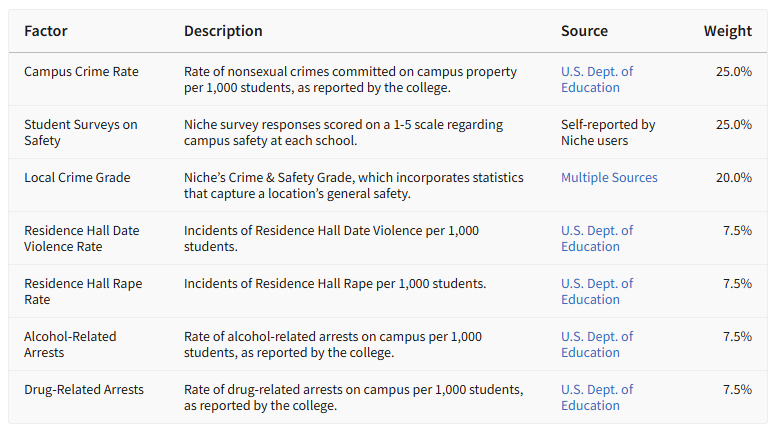Click the Alcohol-Related Arrests factor name
This screenshot has height=431, width=777.
pos(70,344)
